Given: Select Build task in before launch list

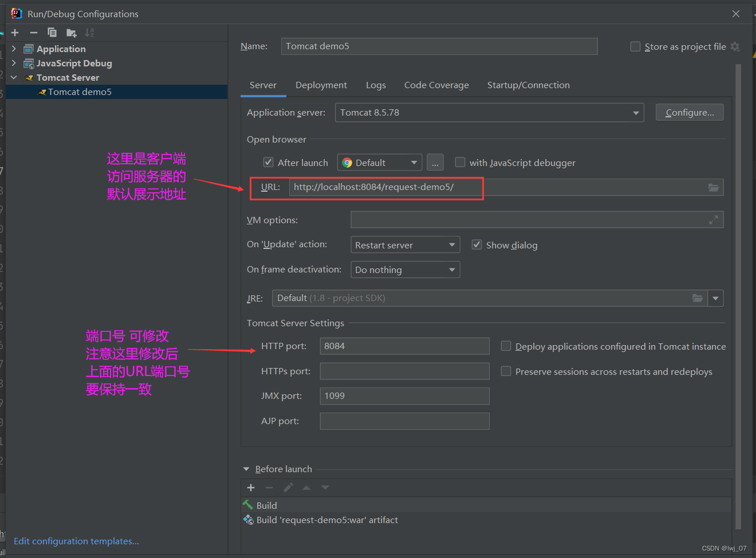Looking at the screenshot, I should pos(487,505).
